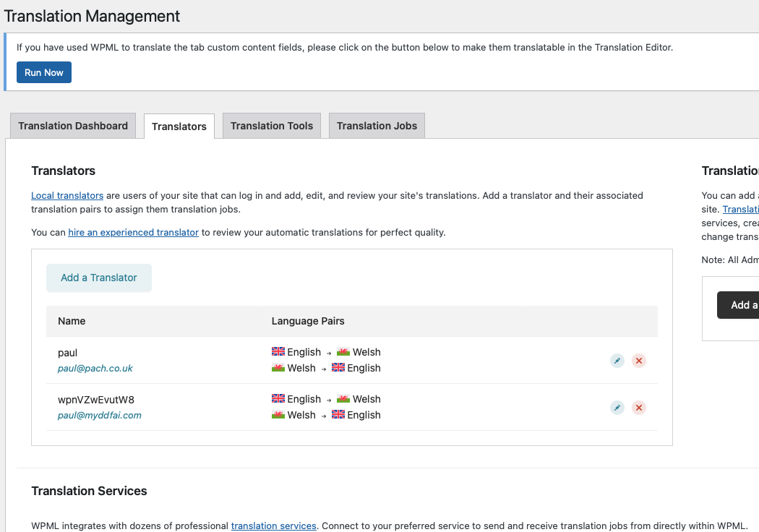Click the Translation Services heading
Viewport: 759px width, 532px height.
[x=89, y=491]
